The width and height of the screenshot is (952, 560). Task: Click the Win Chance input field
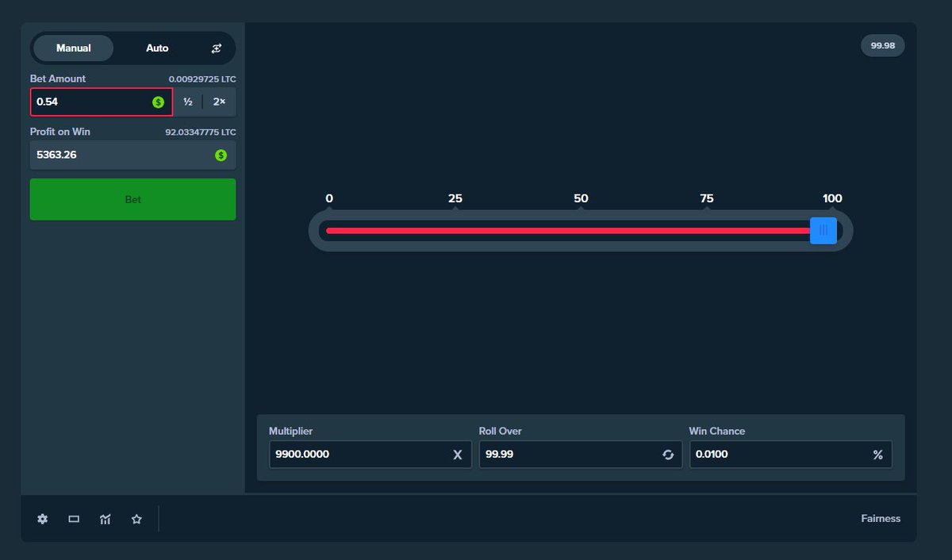click(x=791, y=455)
